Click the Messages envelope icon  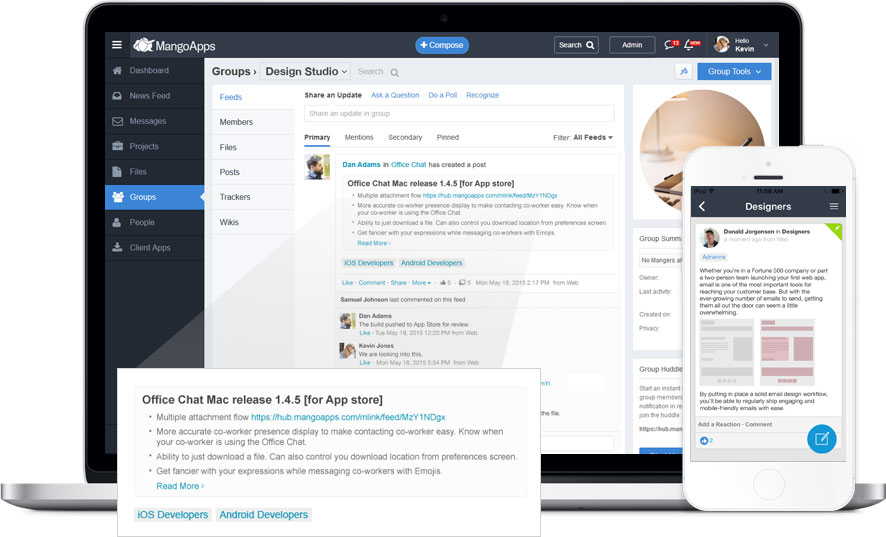pos(117,121)
